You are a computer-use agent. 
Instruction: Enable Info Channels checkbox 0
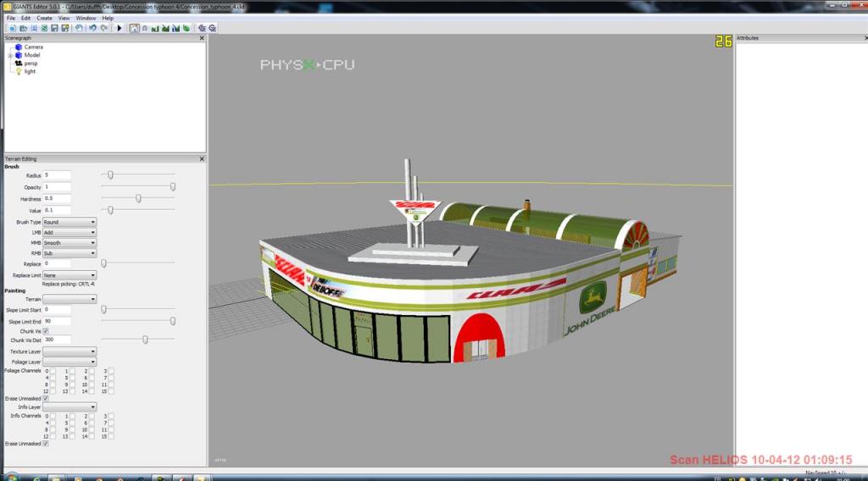[53, 417]
